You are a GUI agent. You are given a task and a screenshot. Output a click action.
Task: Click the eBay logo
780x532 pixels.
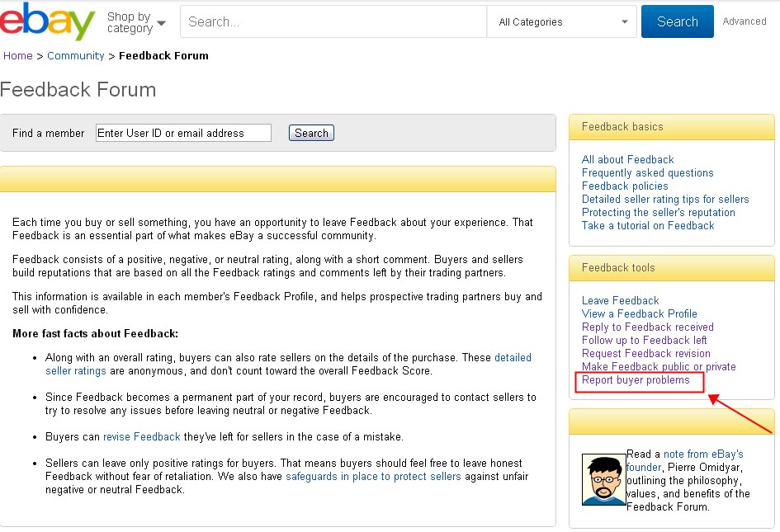coord(47,21)
